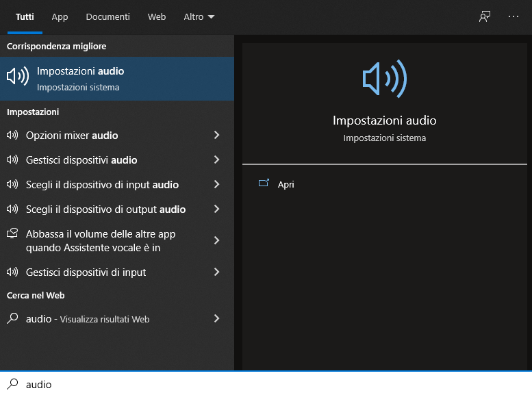The height and width of the screenshot is (395, 532).
Task: Click the search box containing audio
Action: tap(266, 384)
